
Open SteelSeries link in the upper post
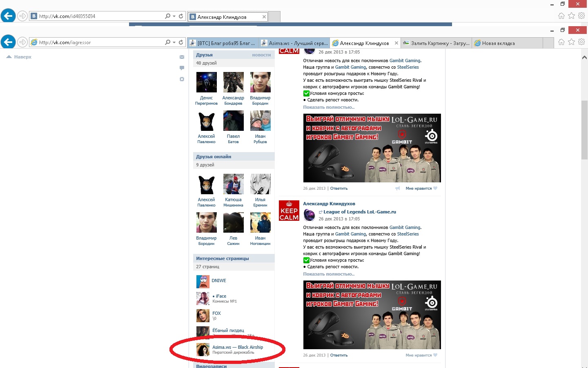[408, 67]
